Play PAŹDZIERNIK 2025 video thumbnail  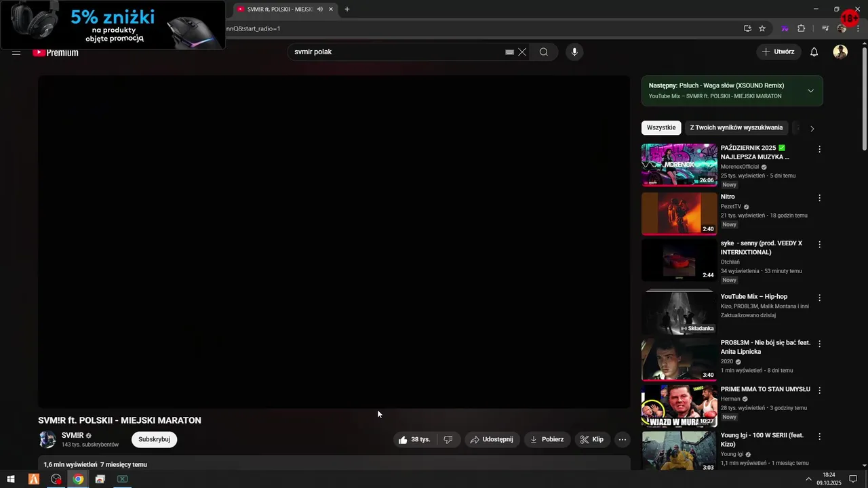pyautogui.click(x=679, y=165)
